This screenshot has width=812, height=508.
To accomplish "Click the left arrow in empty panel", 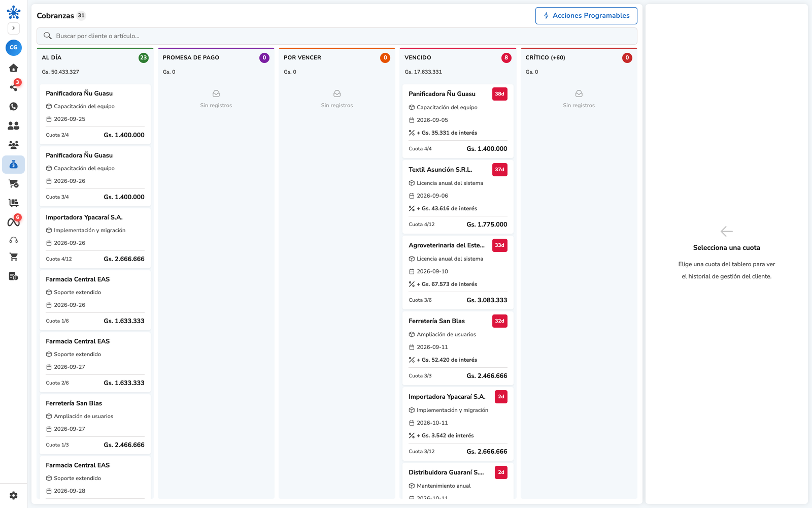I will [x=727, y=232].
